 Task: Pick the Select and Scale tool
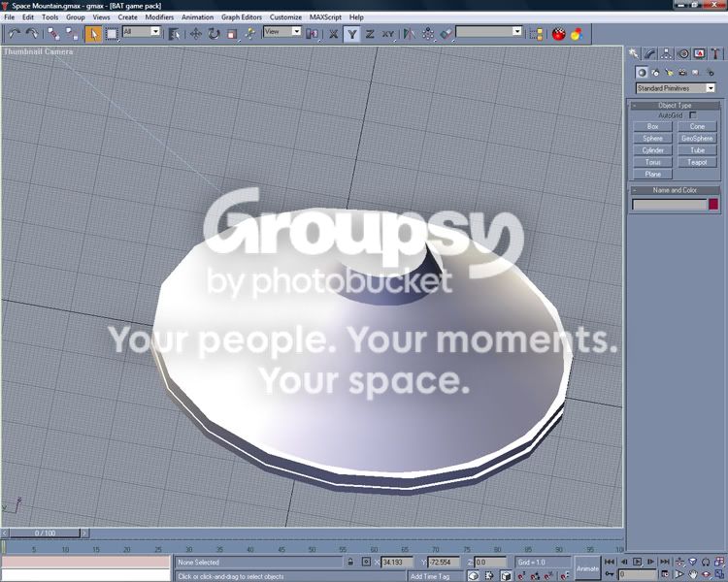232,34
